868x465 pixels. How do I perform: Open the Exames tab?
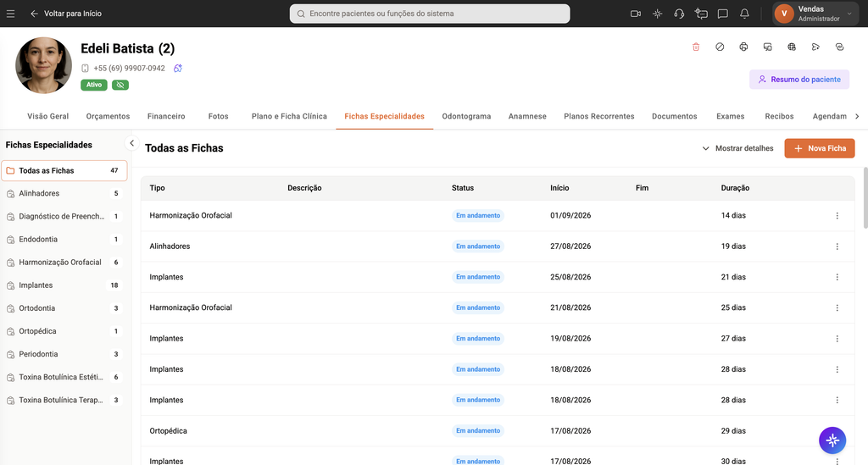(x=730, y=116)
